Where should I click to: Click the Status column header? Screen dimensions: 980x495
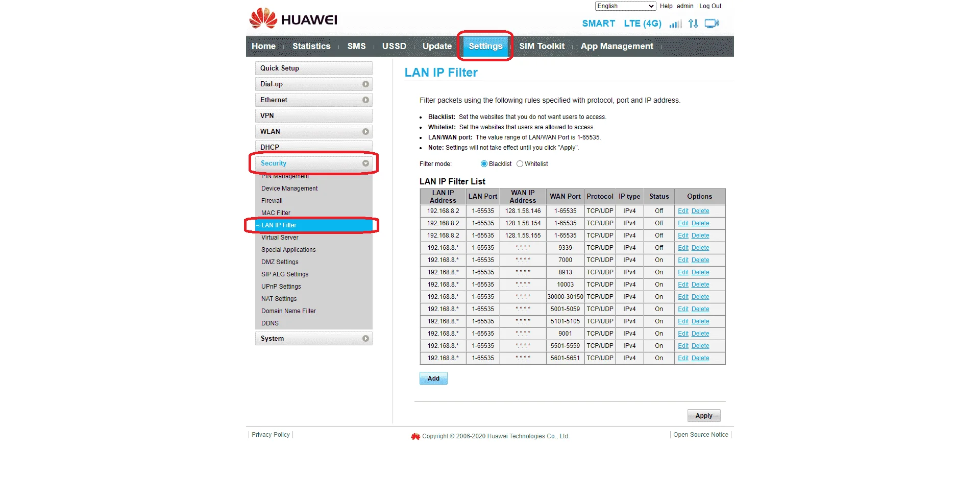point(659,197)
